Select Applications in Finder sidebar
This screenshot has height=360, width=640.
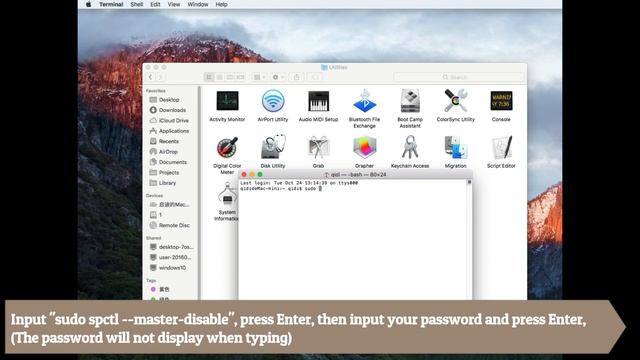click(169, 131)
